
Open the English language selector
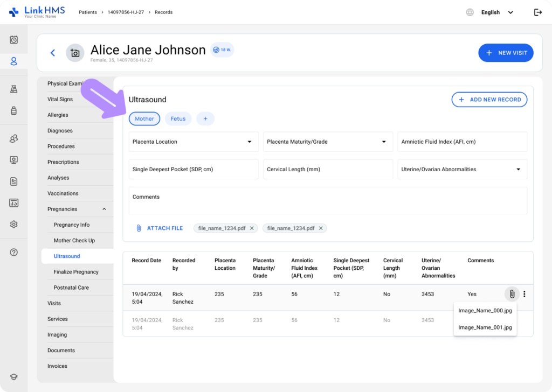[497, 12]
